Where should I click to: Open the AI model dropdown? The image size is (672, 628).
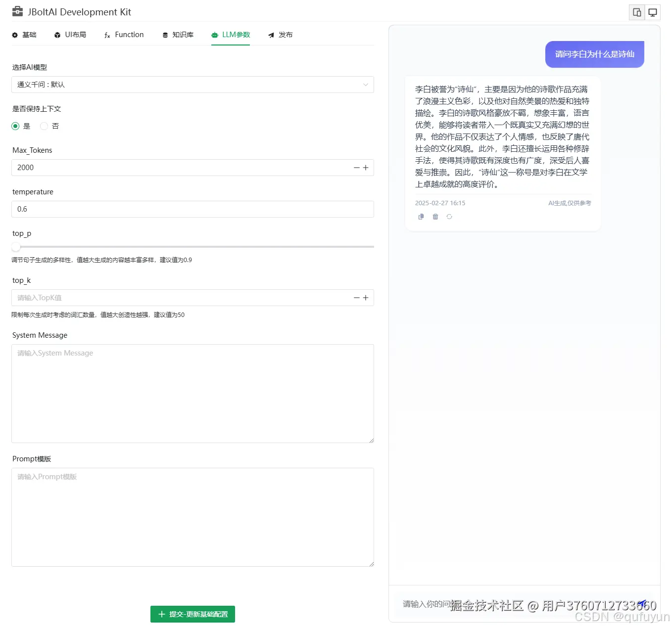point(192,85)
